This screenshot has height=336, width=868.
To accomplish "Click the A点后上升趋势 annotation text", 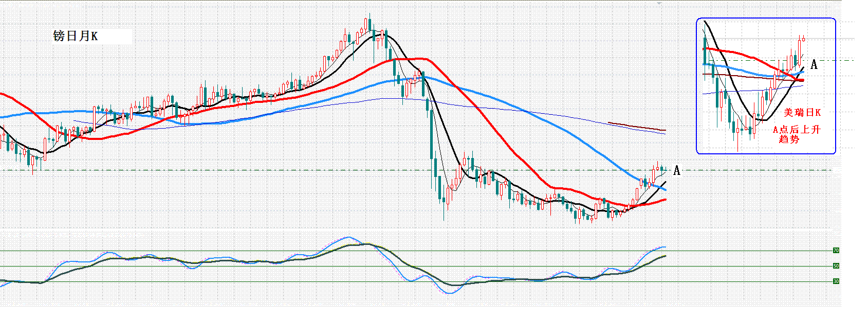I will click(x=797, y=134).
